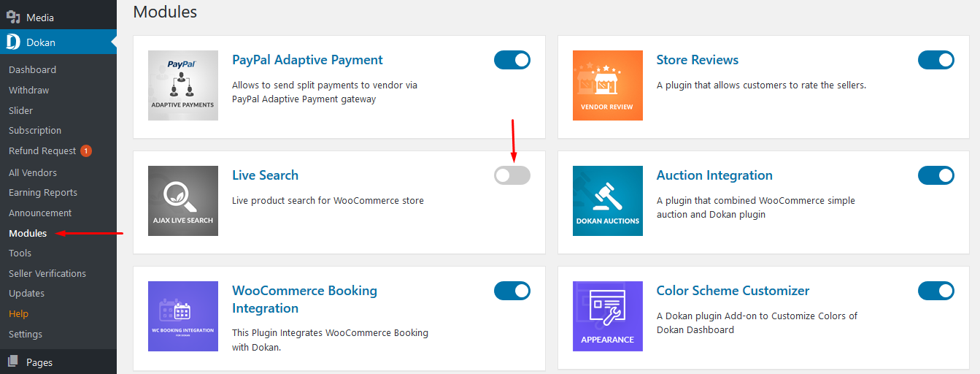This screenshot has height=374, width=980.
Task: Enable the Live Search module toggle
Action: (x=512, y=175)
